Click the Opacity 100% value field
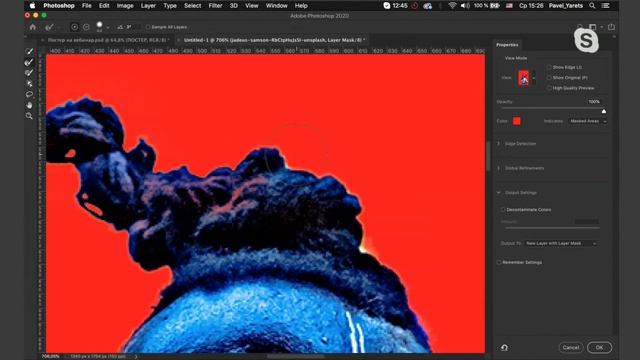Screen dimensions: 640x360 [594, 102]
